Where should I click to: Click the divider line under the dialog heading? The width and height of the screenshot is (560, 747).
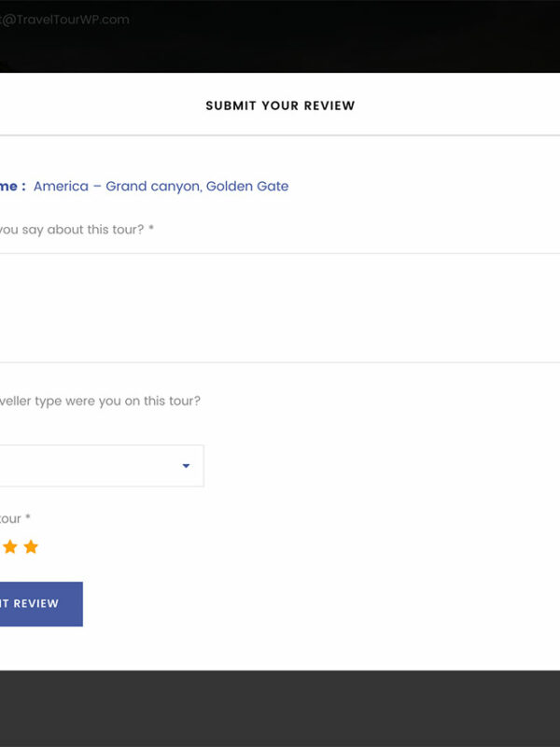coord(280,135)
